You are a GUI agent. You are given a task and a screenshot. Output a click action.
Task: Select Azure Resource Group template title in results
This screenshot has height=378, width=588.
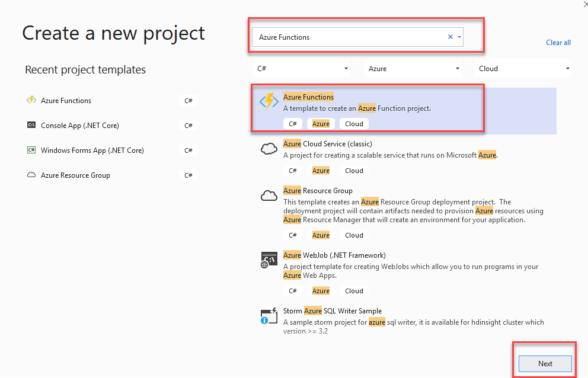318,191
